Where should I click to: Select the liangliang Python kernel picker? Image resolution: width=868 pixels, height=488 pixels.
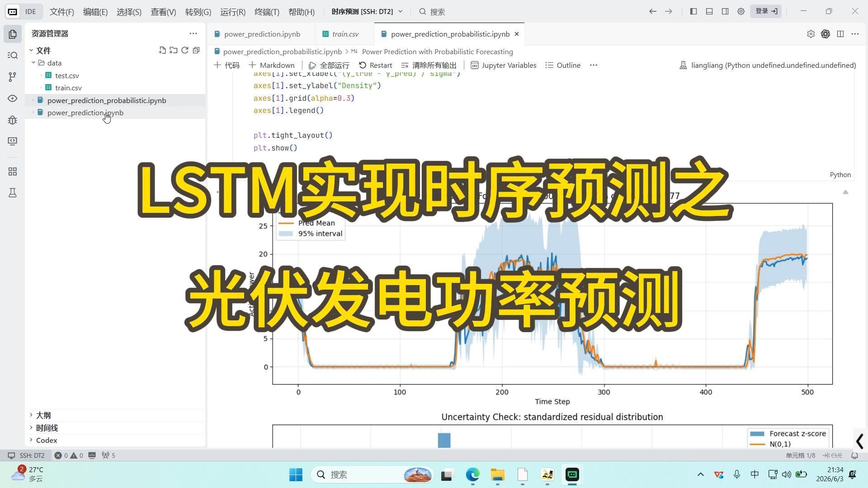coord(768,65)
